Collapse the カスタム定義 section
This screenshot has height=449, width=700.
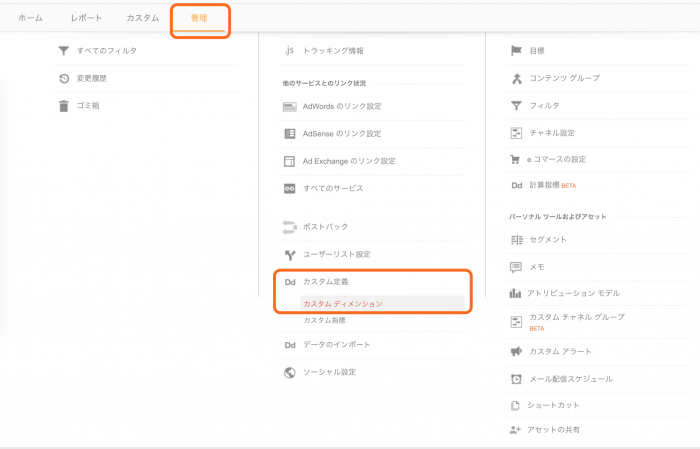325,282
